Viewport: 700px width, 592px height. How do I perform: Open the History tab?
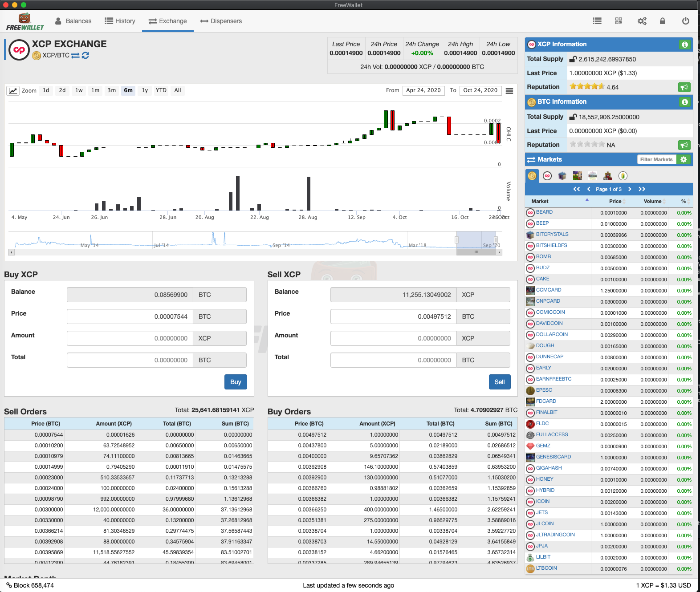click(x=120, y=21)
